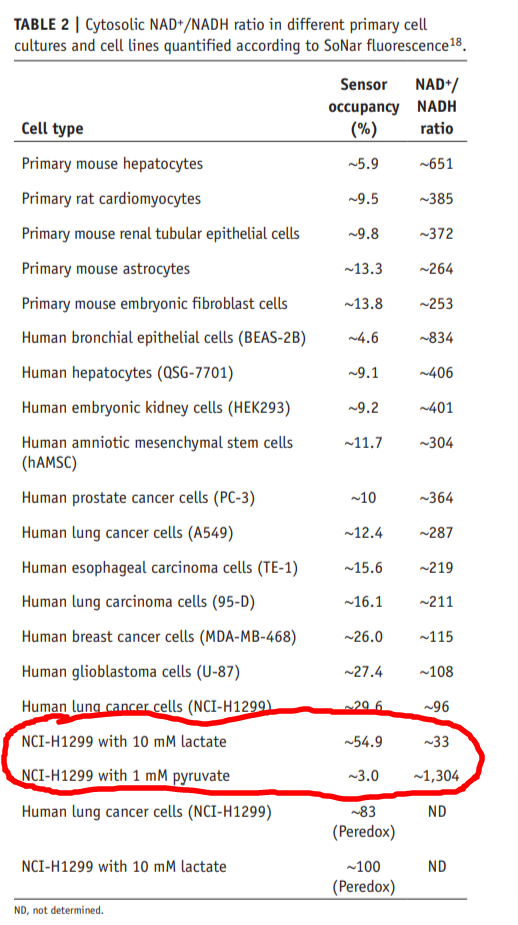Click the PC-3 ratio value ~364
This screenshot has height=925, width=518.
tap(436, 498)
